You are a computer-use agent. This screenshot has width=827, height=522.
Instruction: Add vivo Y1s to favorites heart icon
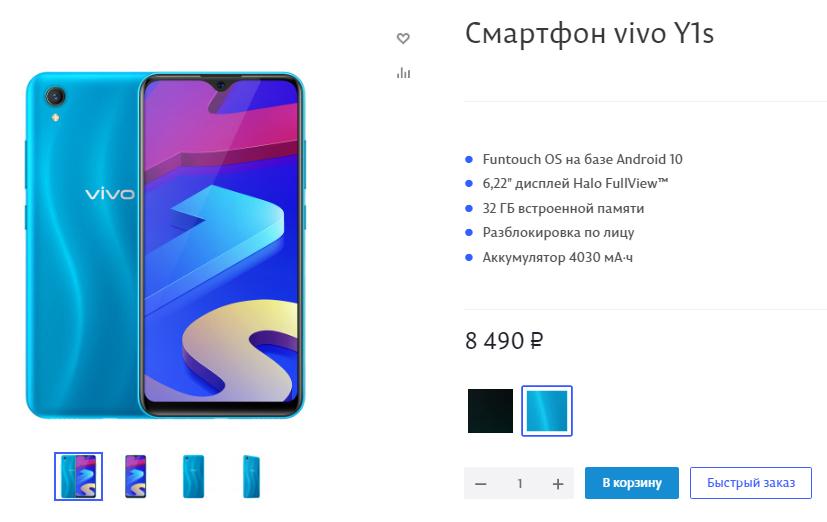[403, 38]
